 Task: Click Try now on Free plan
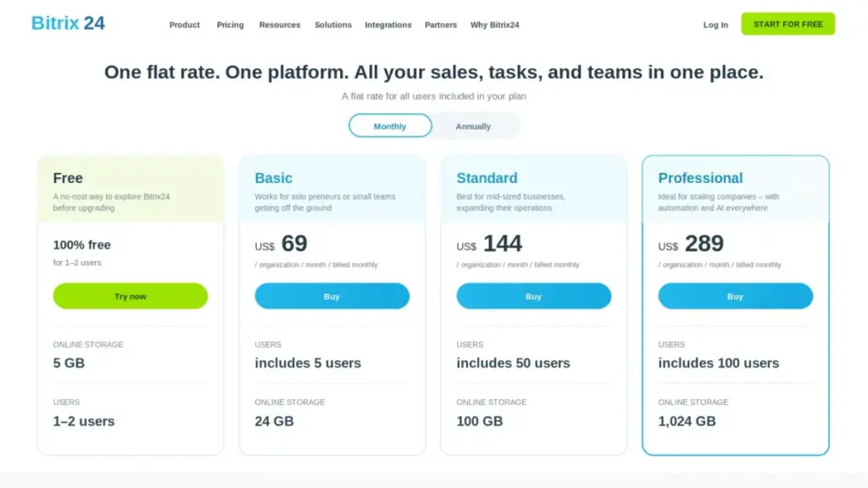coord(130,296)
